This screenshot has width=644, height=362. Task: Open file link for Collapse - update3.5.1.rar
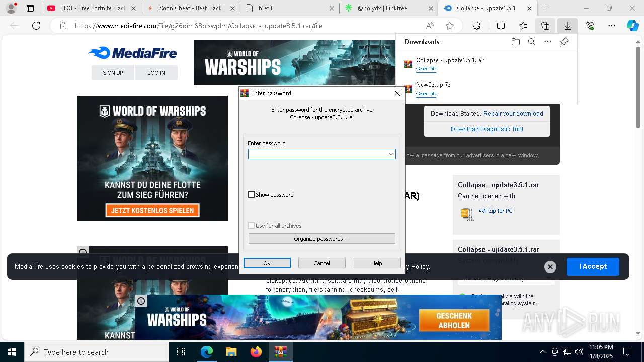click(426, 69)
